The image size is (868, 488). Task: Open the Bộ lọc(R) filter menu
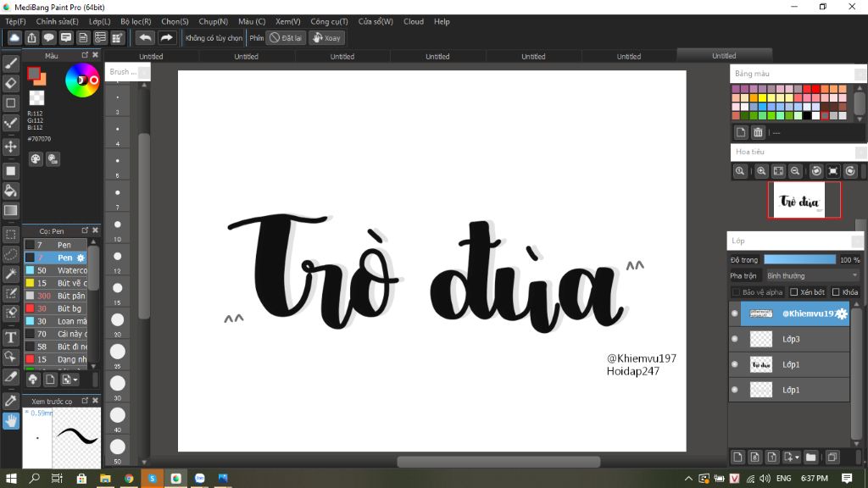(x=136, y=21)
